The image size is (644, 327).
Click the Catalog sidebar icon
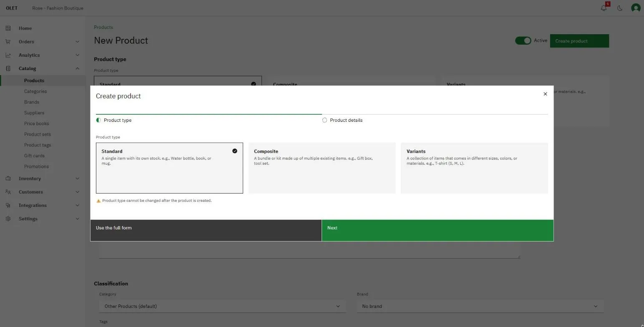[8, 68]
